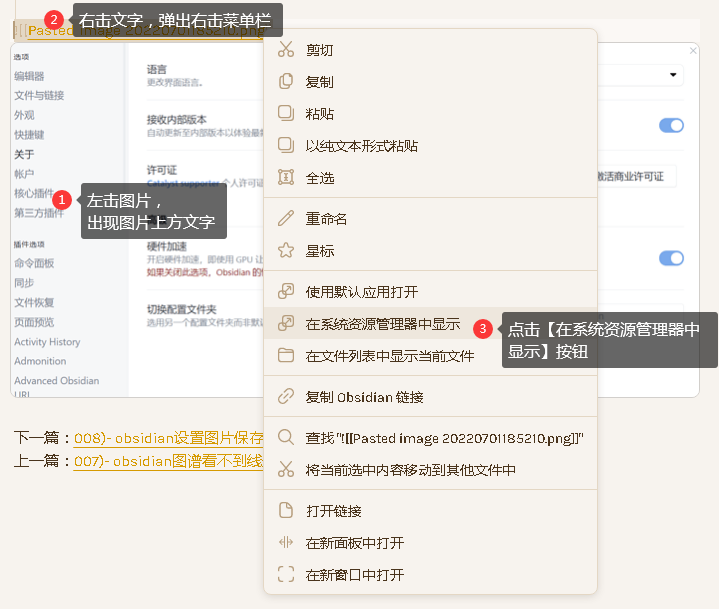
Task: Select 粘贴 in the context menu
Action: click(x=430, y=113)
